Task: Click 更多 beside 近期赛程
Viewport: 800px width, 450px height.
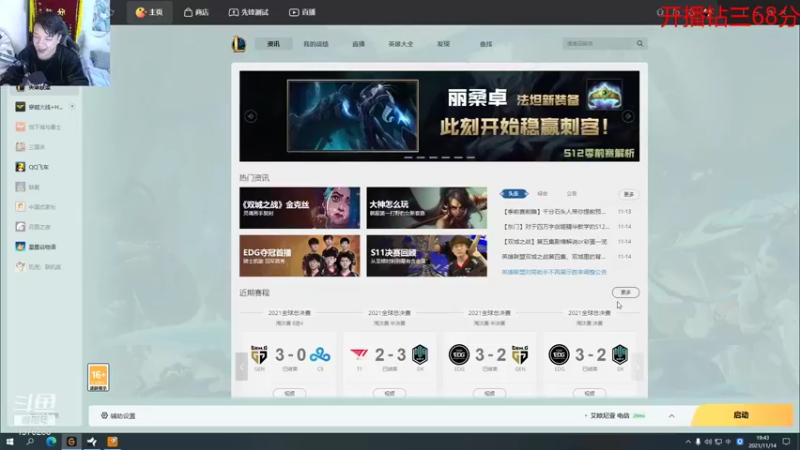Action: (626, 292)
